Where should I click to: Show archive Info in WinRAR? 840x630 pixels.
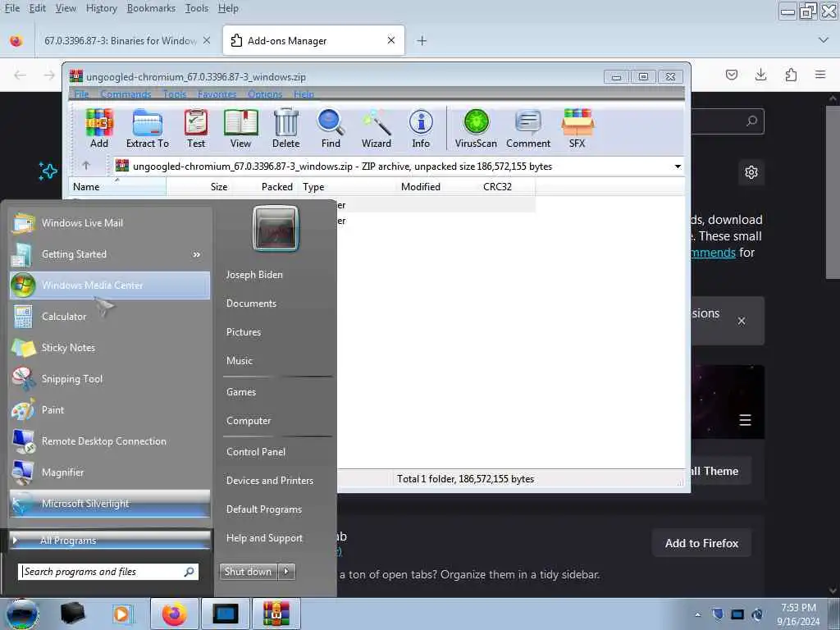point(421,129)
